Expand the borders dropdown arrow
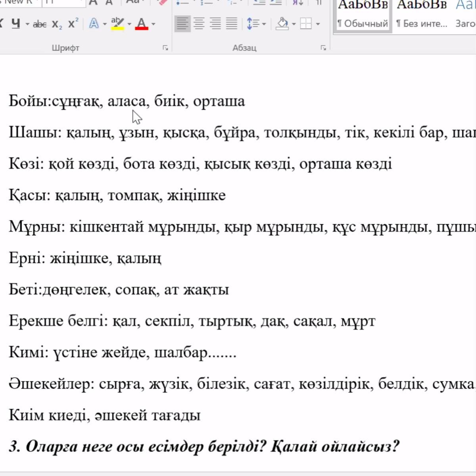This screenshot has height=476, width=476. pyautogui.click(x=318, y=24)
